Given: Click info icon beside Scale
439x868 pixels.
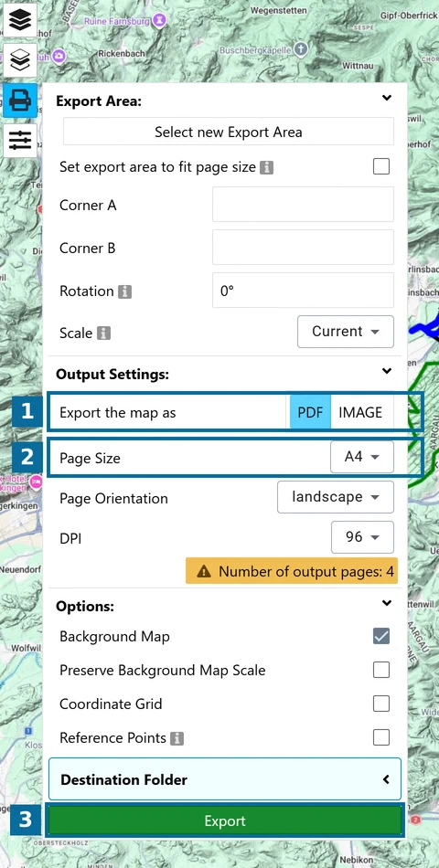Looking at the screenshot, I should (x=103, y=333).
